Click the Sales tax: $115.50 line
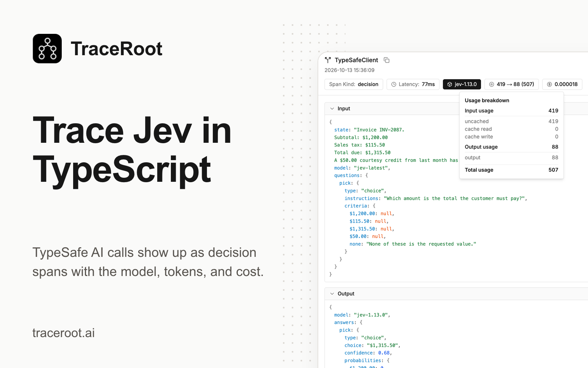The height and width of the screenshot is (368, 588). 359,145
